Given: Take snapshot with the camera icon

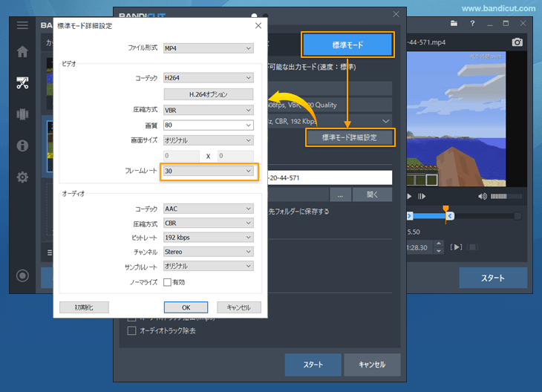Looking at the screenshot, I should pos(517,42).
